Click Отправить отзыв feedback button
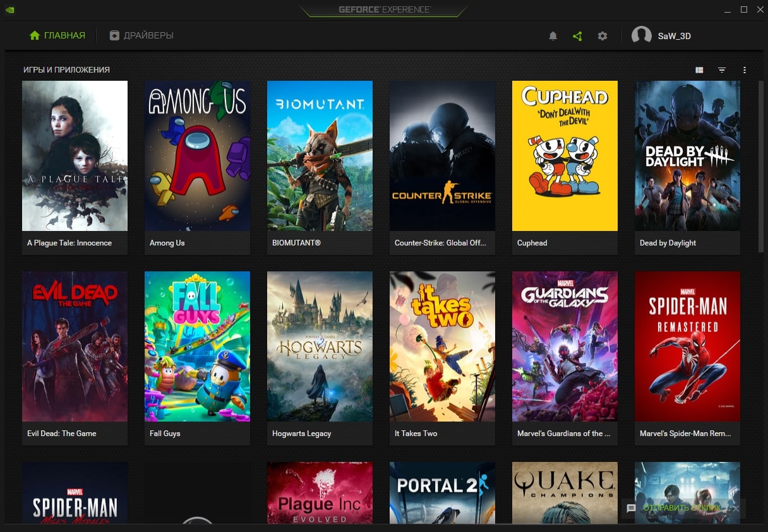Viewport: 768px width, 532px height. [x=682, y=508]
